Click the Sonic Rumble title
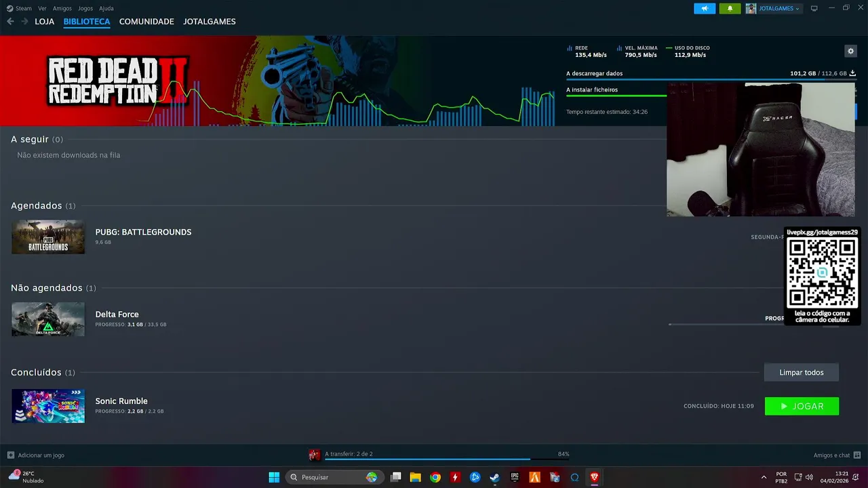Screen dimensions: 868x488 (x=121, y=401)
